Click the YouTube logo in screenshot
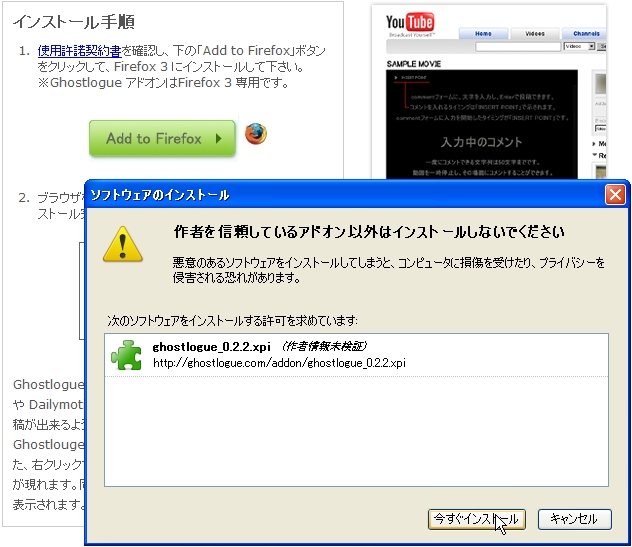632x547 pixels. [x=410, y=23]
